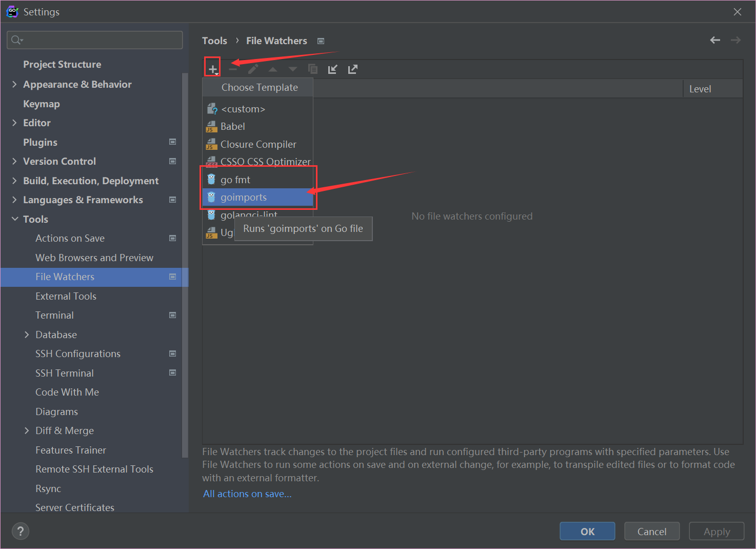Expand the Version Control section

[x=14, y=161]
